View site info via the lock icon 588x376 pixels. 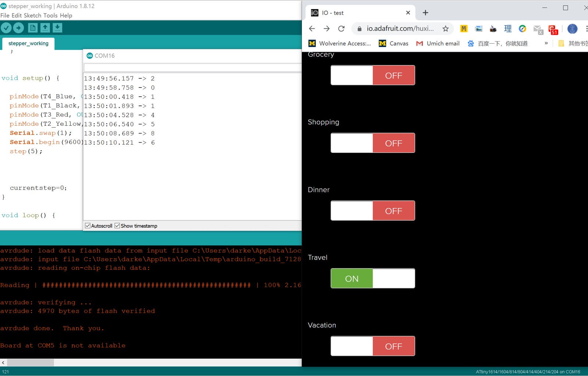[x=359, y=28]
